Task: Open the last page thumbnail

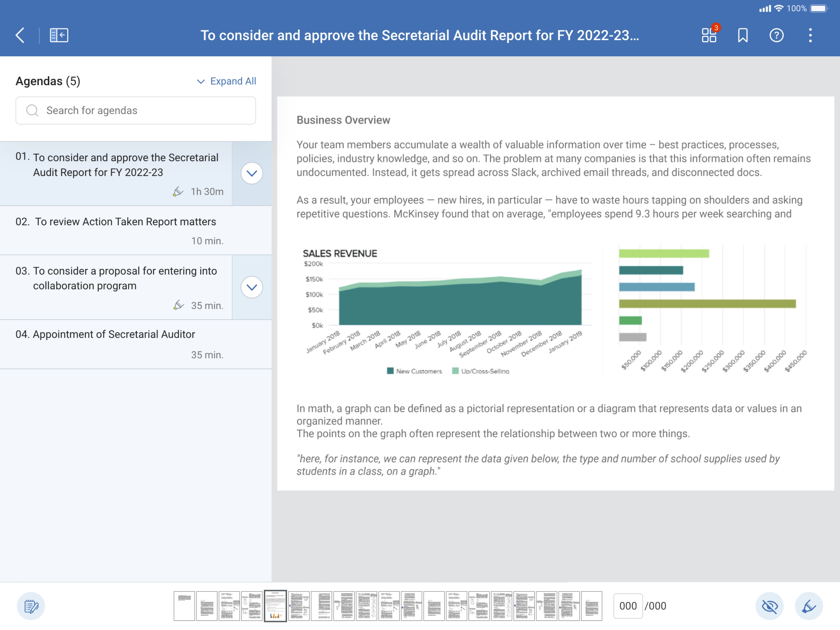Action: click(x=591, y=606)
